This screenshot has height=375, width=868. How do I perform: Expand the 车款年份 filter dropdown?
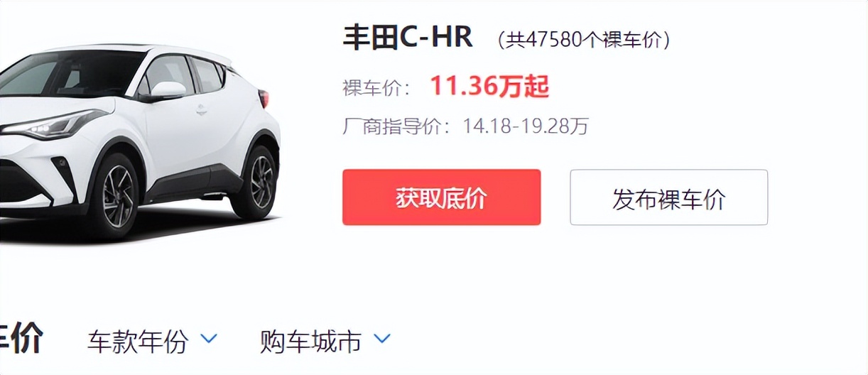click(x=152, y=341)
